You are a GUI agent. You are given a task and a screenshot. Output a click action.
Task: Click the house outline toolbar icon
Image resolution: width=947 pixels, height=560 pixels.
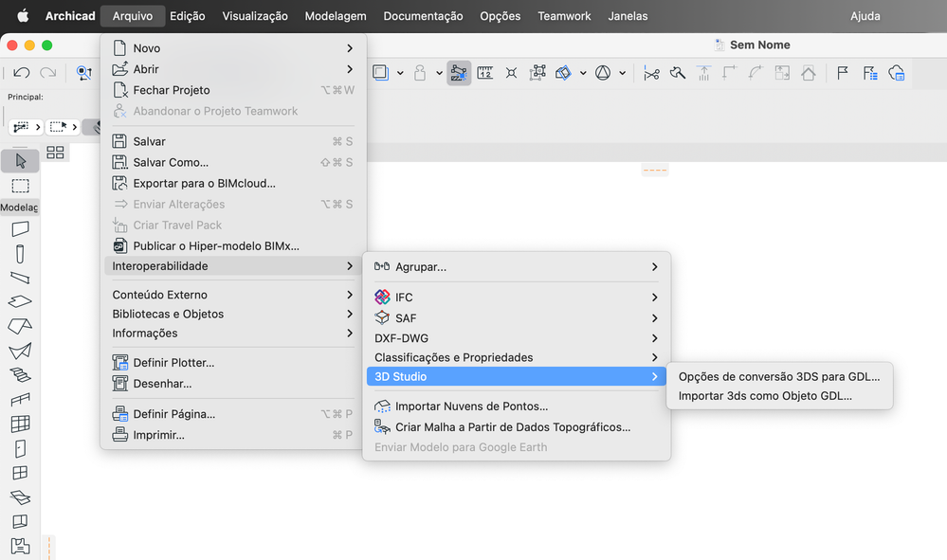808,74
